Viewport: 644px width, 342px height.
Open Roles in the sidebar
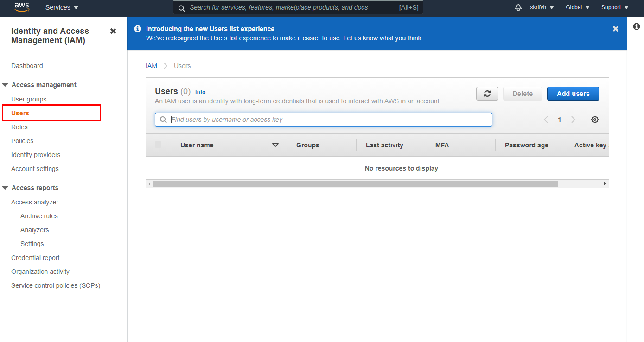[x=19, y=127]
